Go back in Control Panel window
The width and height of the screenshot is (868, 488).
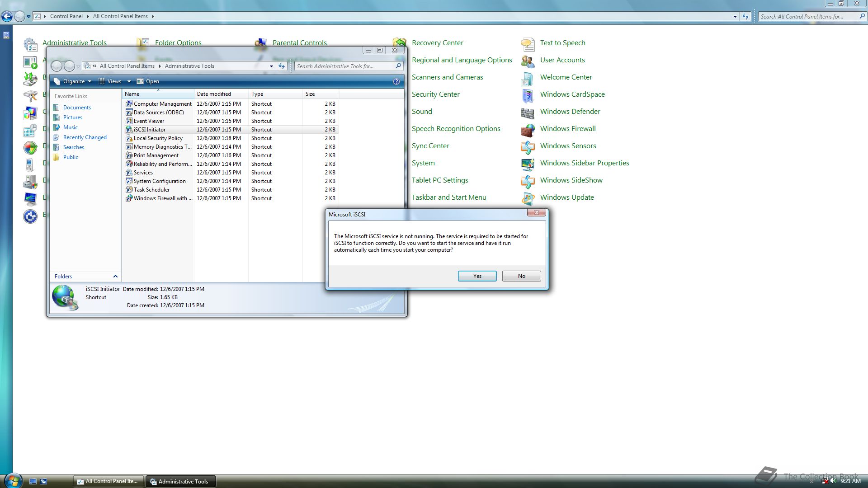pyautogui.click(x=7, y=16)
